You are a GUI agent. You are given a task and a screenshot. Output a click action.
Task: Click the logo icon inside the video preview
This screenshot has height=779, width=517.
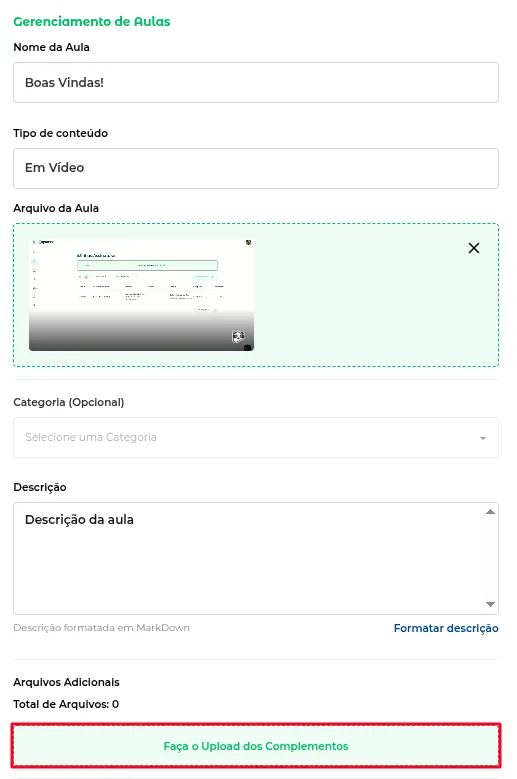point(34,242)
